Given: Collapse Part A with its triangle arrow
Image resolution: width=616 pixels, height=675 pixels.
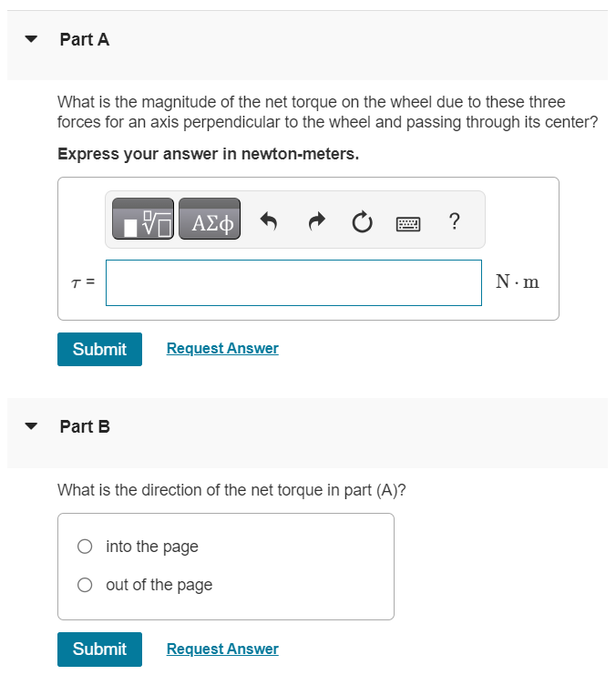Looking at the screenshot, I should click(x=31, y=39).
